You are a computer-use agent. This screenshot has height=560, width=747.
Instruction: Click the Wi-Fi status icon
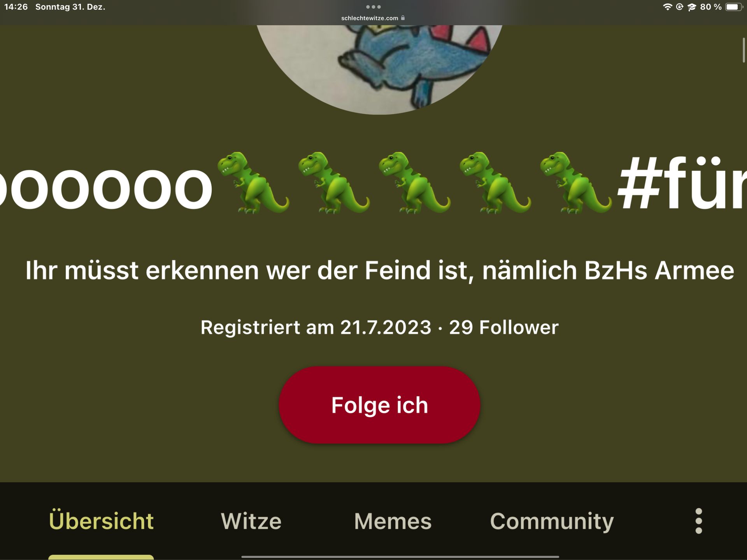pyautogui.click(x=668, y=7)
